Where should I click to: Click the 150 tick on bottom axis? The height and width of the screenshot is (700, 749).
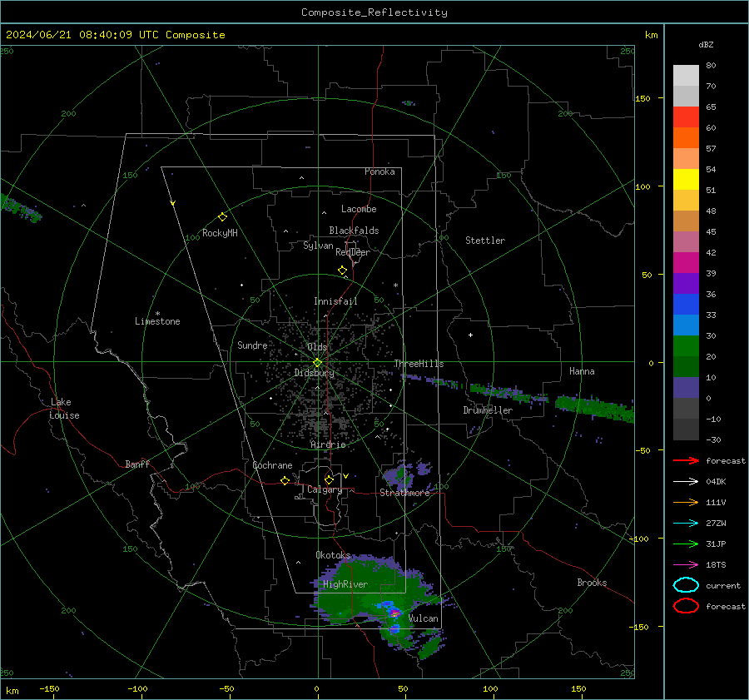click(578, 688)
